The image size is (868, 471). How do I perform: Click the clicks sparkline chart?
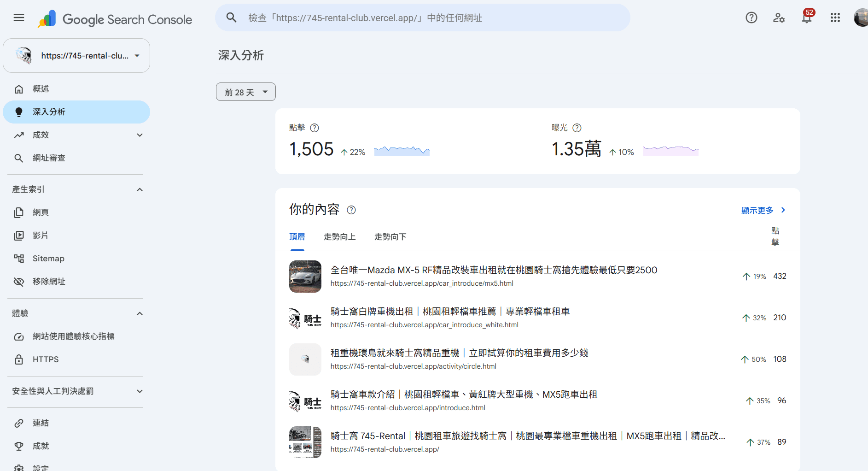pos(402,151)
